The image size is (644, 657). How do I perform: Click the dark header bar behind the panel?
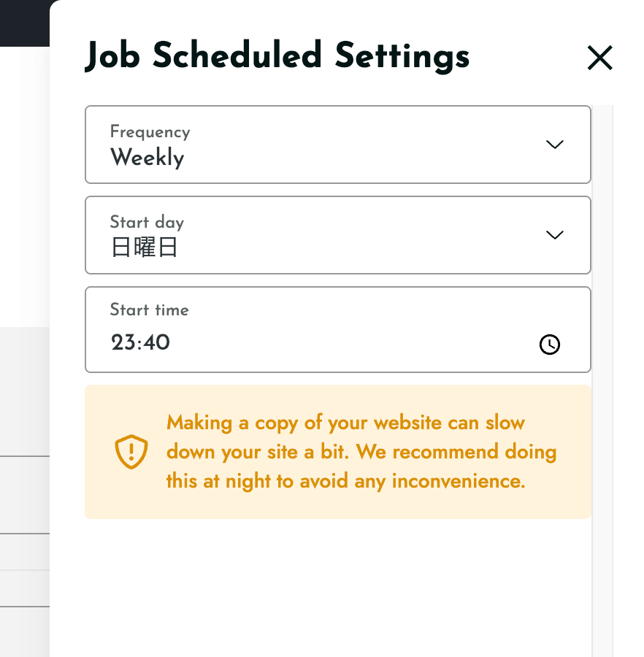click(x=24, y=23)
